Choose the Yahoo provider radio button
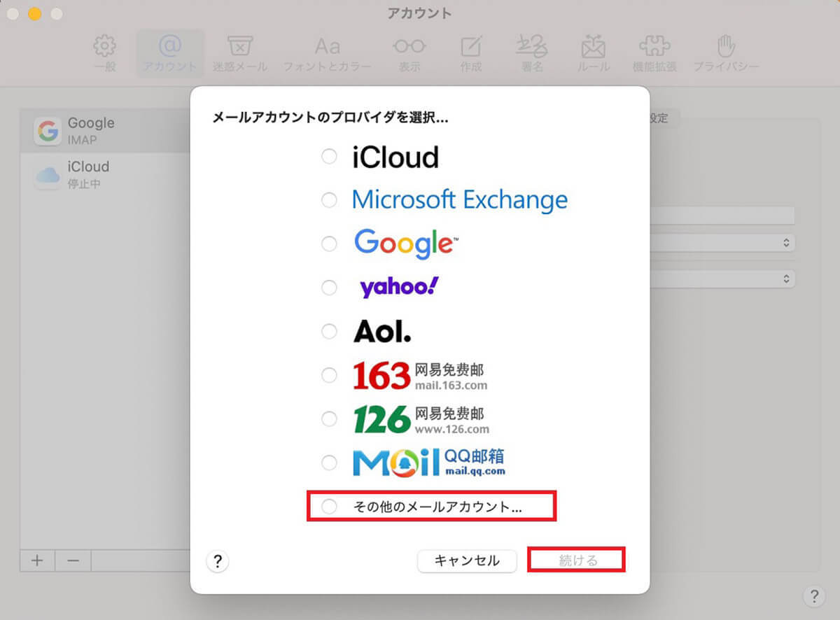Viewport: 840px width, 620px height. point(329,287)
